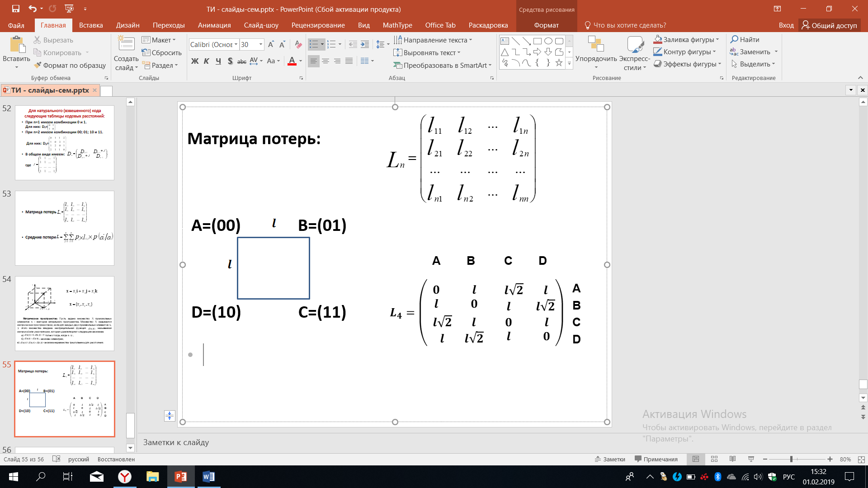
Task: Toggle bulleted list button
Action: pos(314,44)
